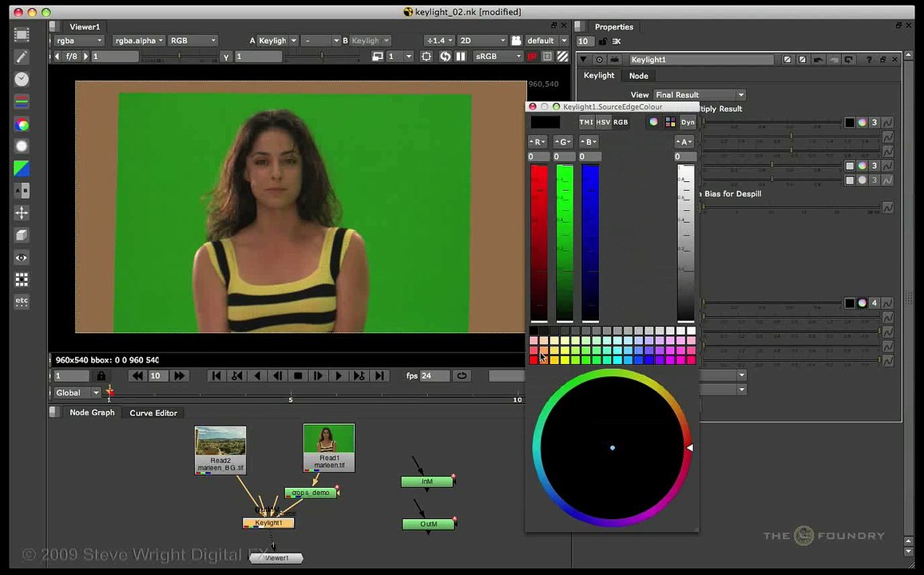This screenshot has height=575, width=924.
Task: Open the Draw nodes toolbar menu
Action: click(x=22, y=57)
